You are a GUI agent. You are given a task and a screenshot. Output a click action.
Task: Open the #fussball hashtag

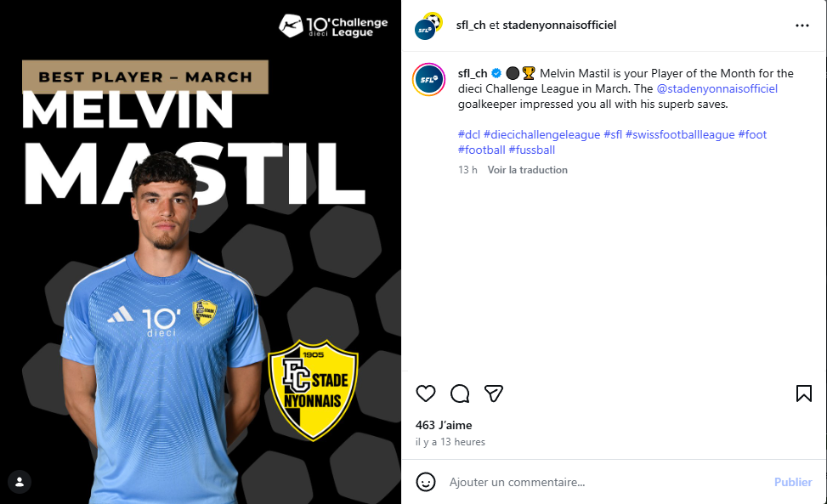(532, 150)
